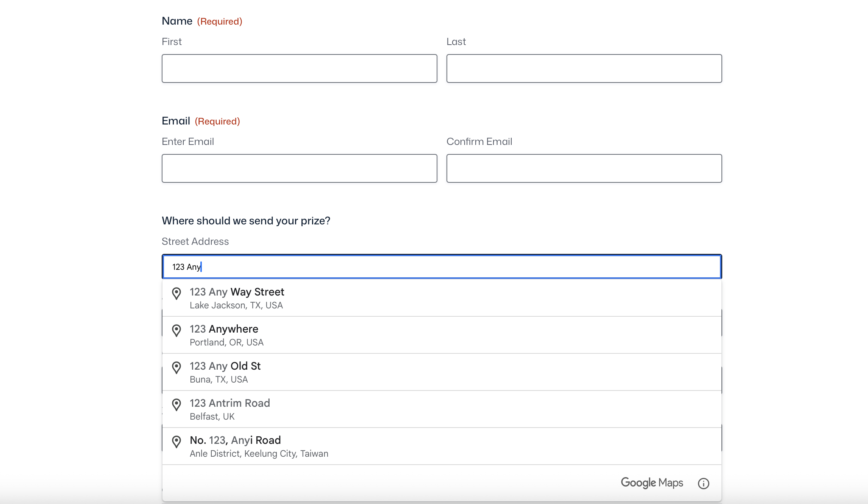Focus the First name input field
The image size is (868, 504).
click(x=299, y=68)
